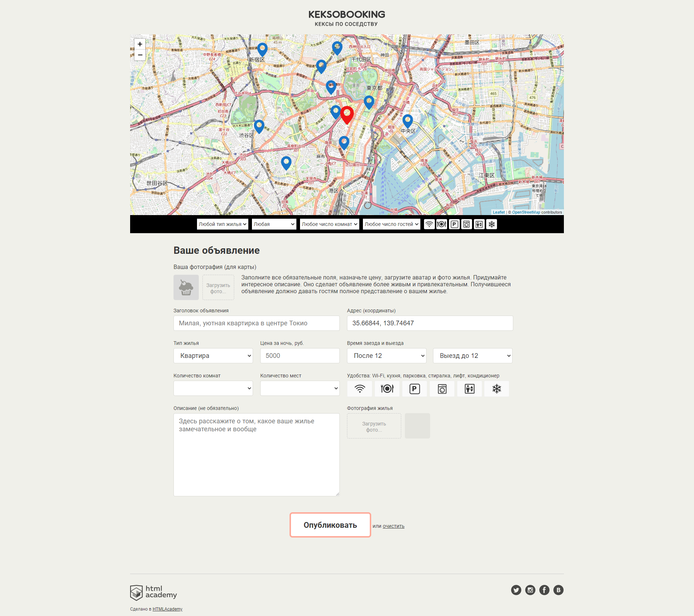Open Twitter social icon in footer

tap(516, 590)
